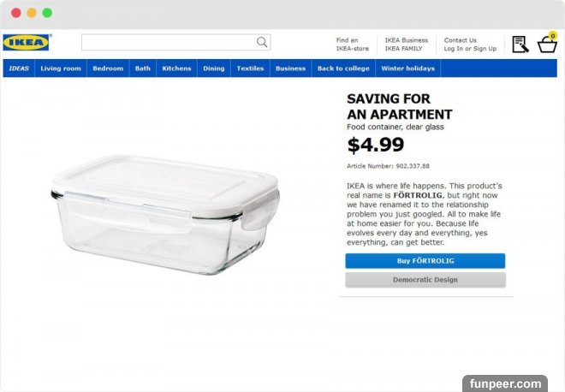
Task: Click the yellow window minimize dot
Action: click(x=32, y=13)
